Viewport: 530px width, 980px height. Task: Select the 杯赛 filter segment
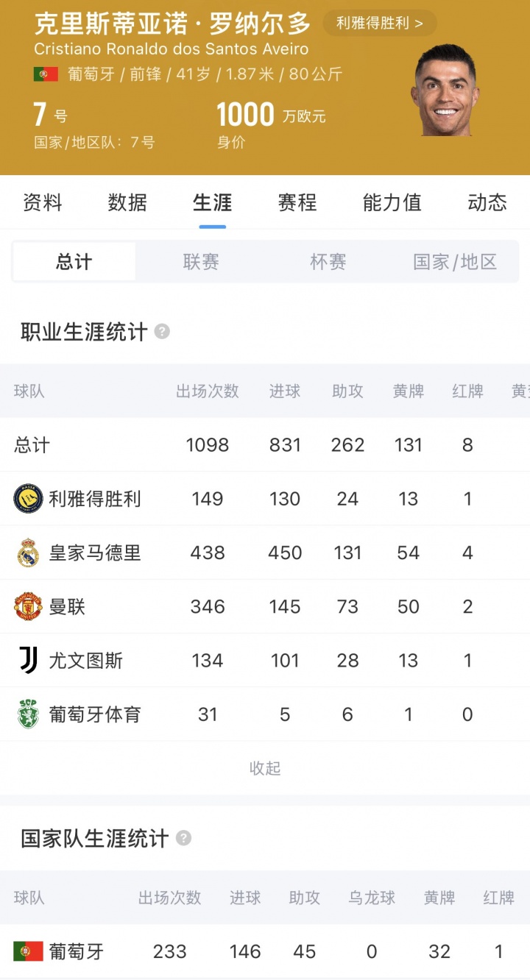328,262
